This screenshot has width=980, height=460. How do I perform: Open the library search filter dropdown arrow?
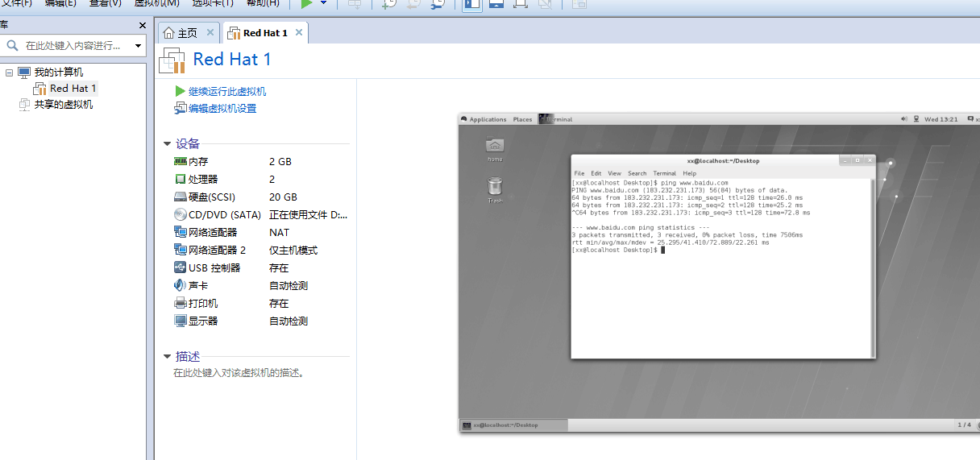138,46
